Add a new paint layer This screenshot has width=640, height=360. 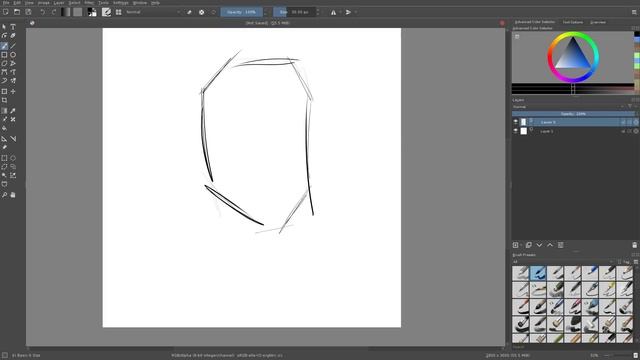pyautogui.click(x=516, y=245)
